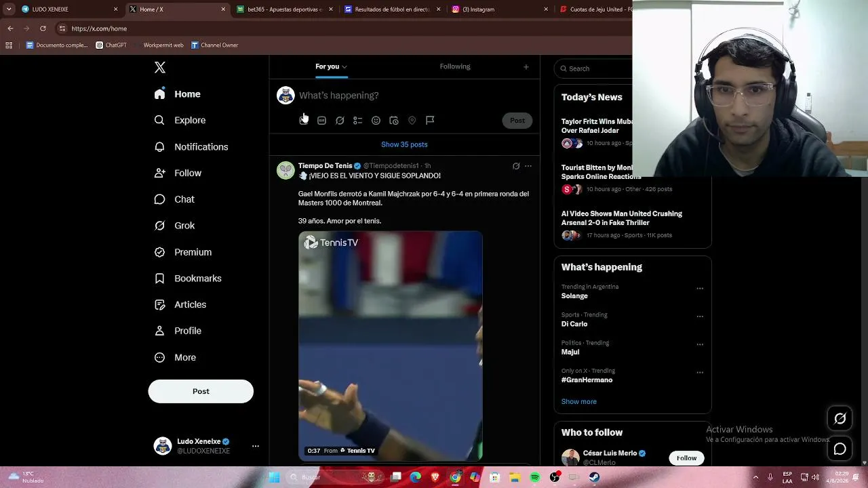The height and width of the screenshot is (488, 868).
Task: Launch Steam from the taskbar
Action: [x=594, y=478]
